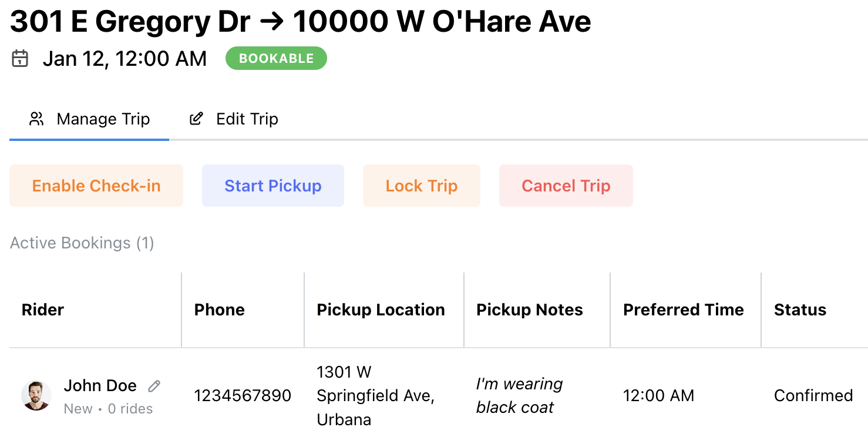Click the people icon on Manage Trip tab
868x444 pixels.
click(36, 119)
